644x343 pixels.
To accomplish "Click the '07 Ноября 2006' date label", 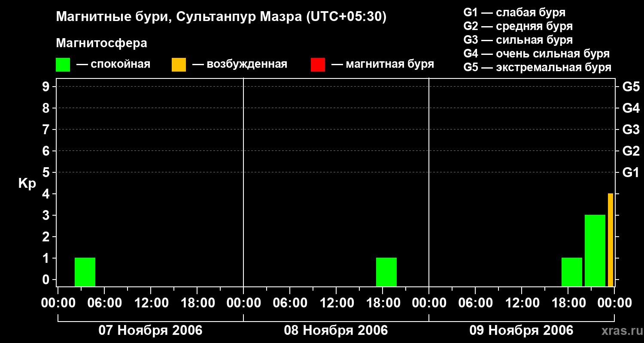I will pos(150,330).
